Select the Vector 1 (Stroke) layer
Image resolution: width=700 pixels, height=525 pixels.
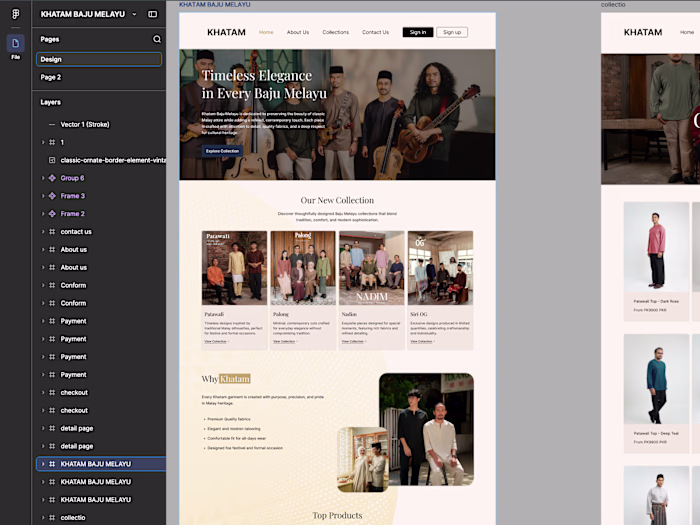point(85,125)
